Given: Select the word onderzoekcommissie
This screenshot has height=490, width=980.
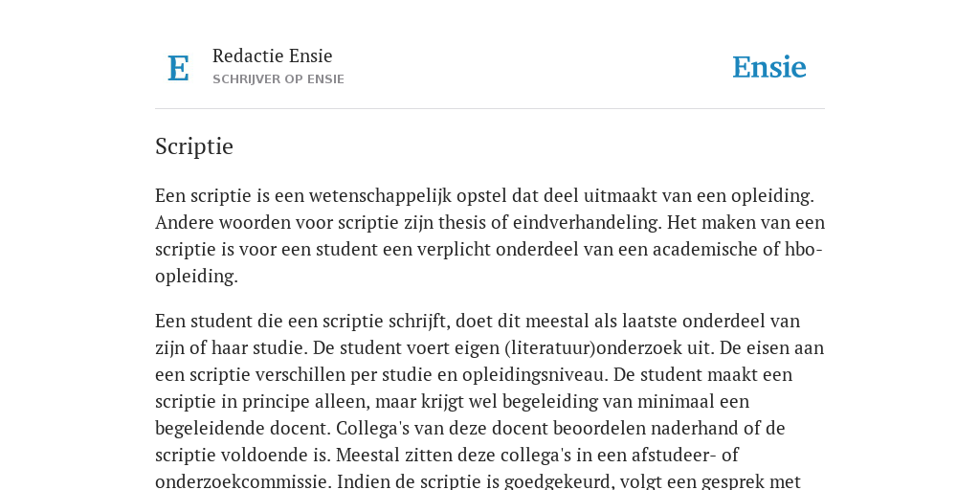Looking at the screenshot, I should (x=244, y=482).
